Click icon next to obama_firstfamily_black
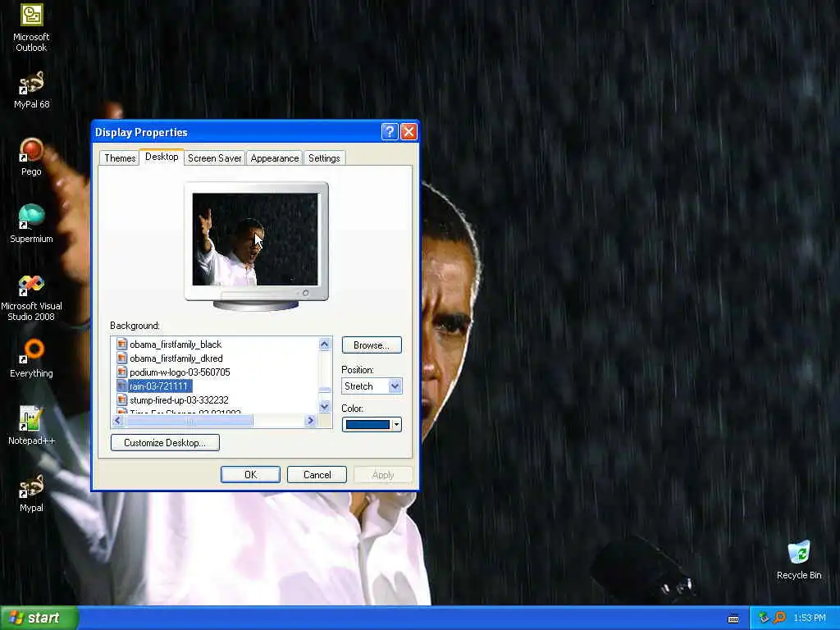 pyautogui.click(x=121, y=344)
